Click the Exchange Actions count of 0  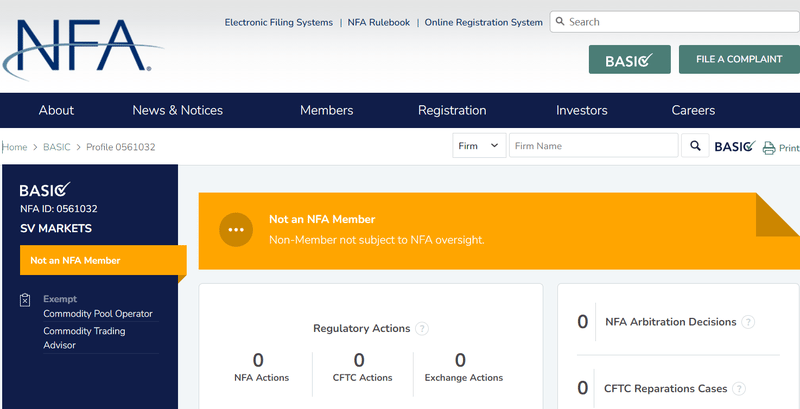460,360
